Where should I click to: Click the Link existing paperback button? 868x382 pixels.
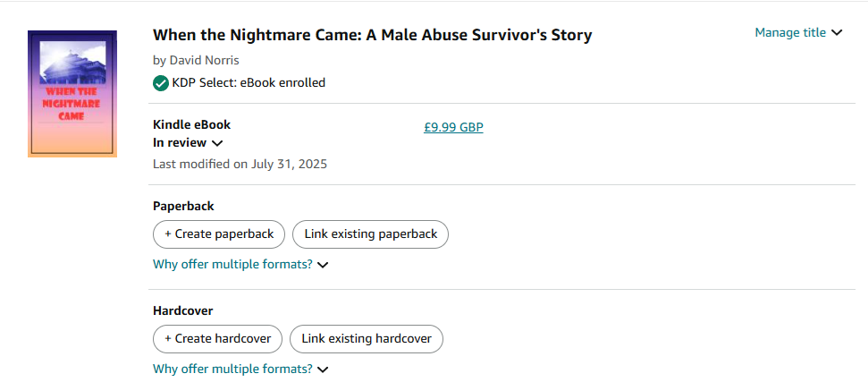click(x=370, y=234)
